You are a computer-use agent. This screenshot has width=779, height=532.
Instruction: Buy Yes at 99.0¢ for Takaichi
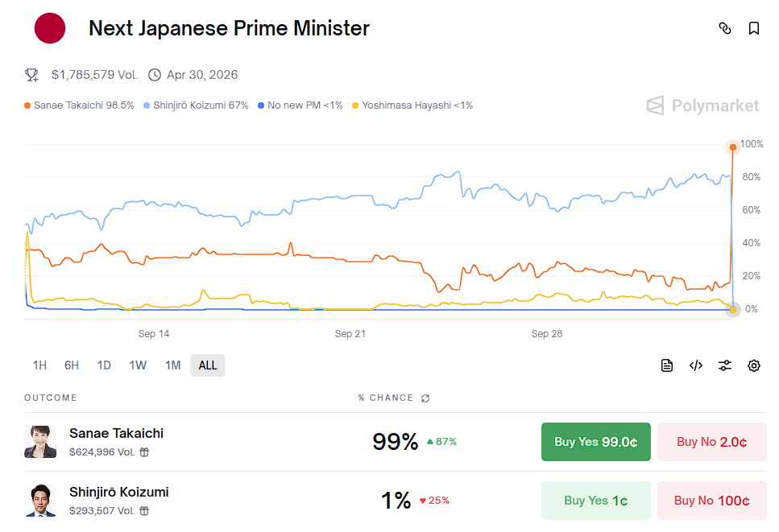click(x=595, y=442)
